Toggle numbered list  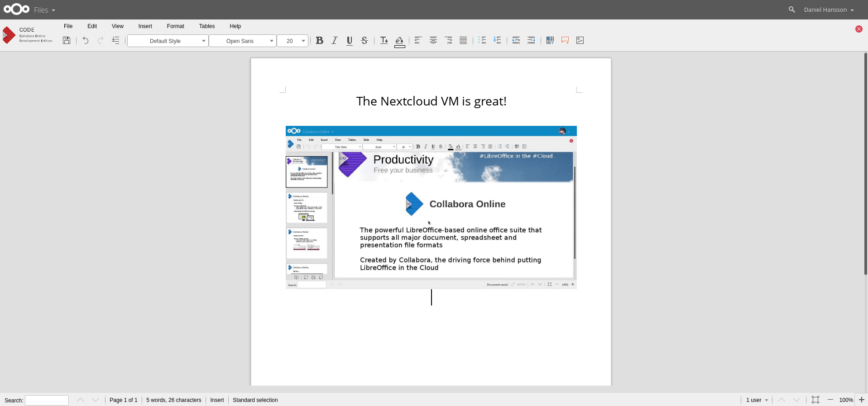(x=497, y=40)
